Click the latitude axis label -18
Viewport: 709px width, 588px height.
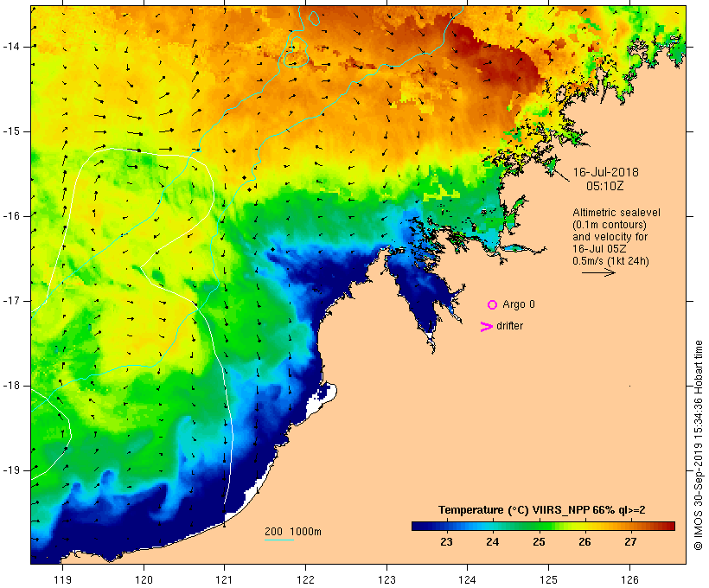11,386
